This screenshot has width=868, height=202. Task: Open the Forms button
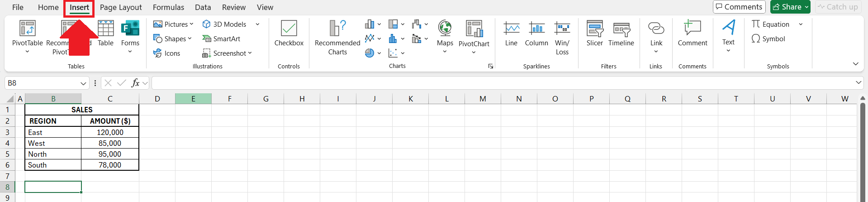tap(130, 37)
